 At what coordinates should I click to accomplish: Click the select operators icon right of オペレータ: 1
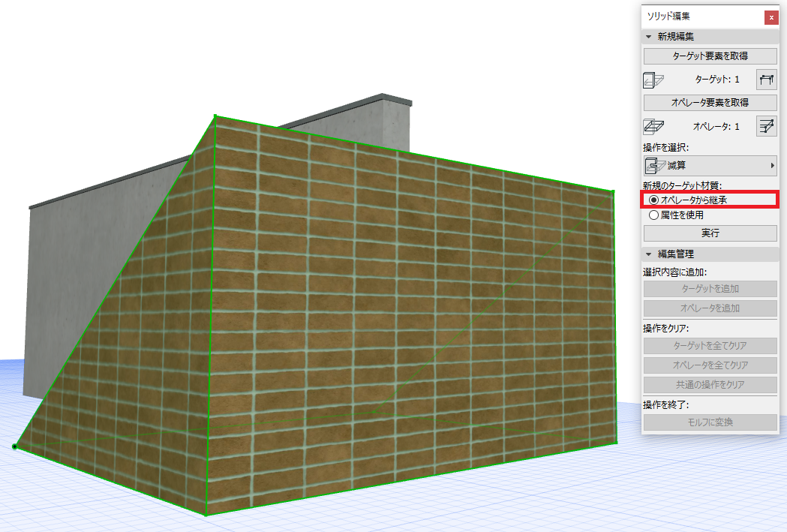pos(767,127)
